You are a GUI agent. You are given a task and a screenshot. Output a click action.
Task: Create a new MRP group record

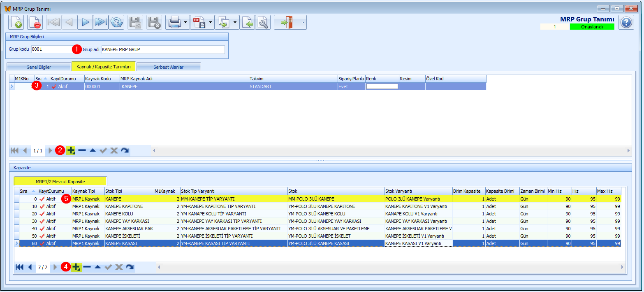click(x=16, y=22)
